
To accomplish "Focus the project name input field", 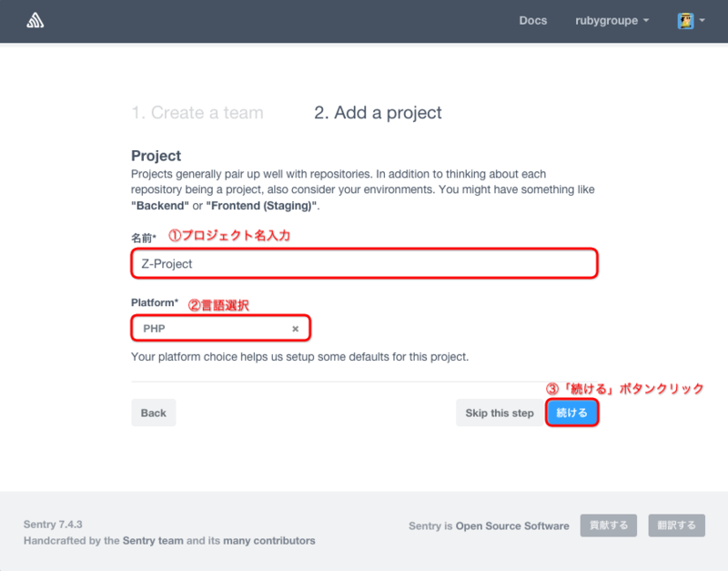I will click(x=365, y=263).
